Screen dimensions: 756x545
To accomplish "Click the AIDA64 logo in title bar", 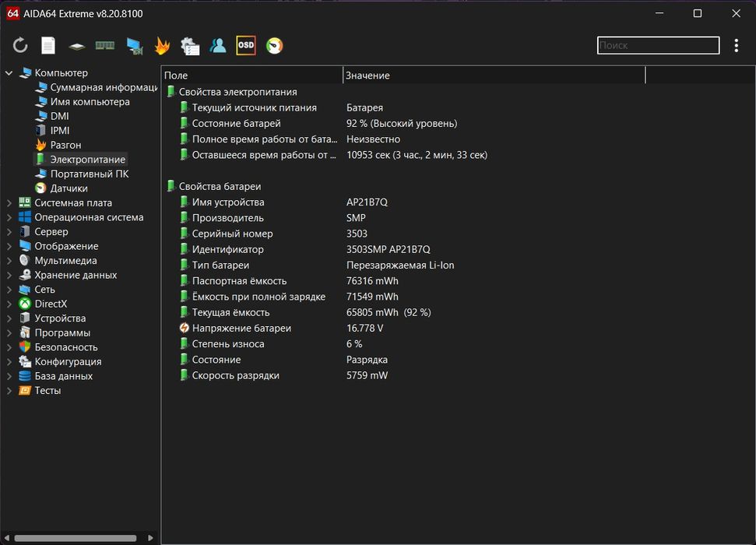I will (12, 13).
